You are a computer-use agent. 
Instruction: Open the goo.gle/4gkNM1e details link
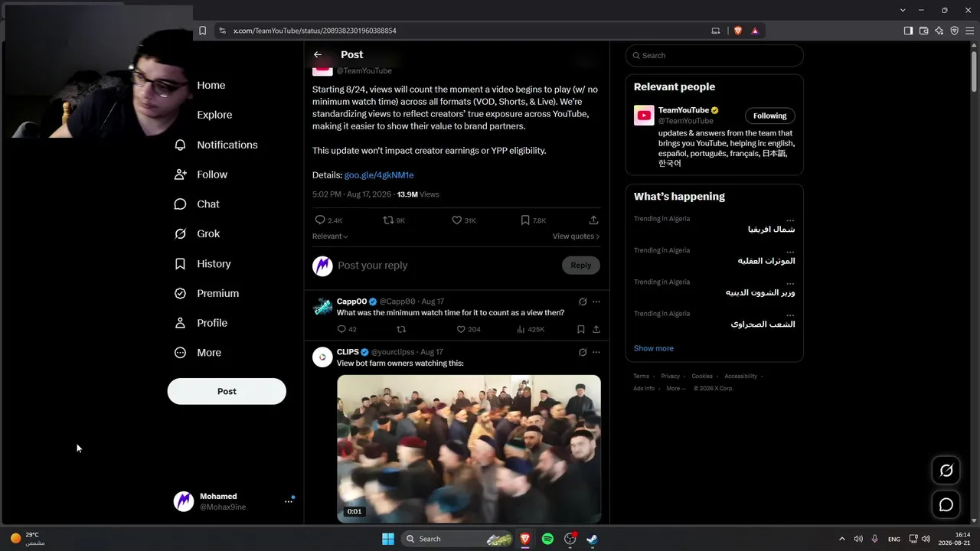[379, 175]
